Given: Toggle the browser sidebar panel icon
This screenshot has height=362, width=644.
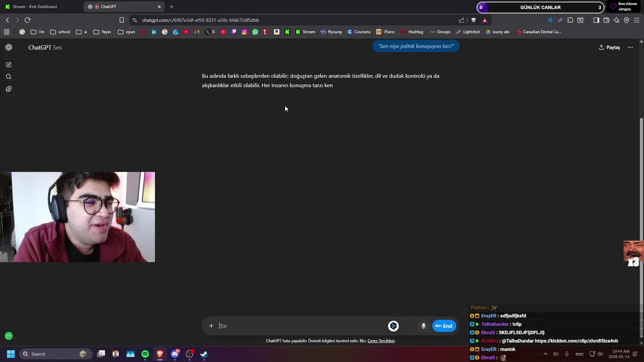Looking at the screenshot, I should (x=596, y=20).
